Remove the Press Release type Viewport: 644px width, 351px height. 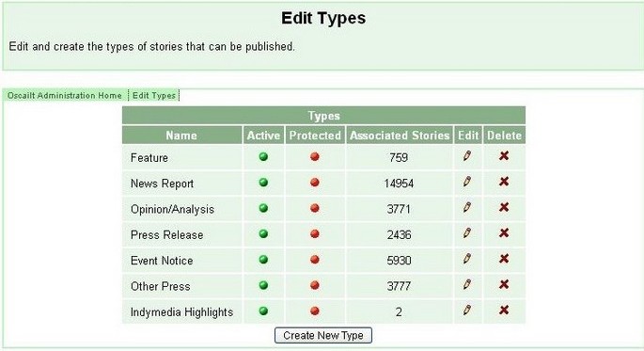(504, 233)
